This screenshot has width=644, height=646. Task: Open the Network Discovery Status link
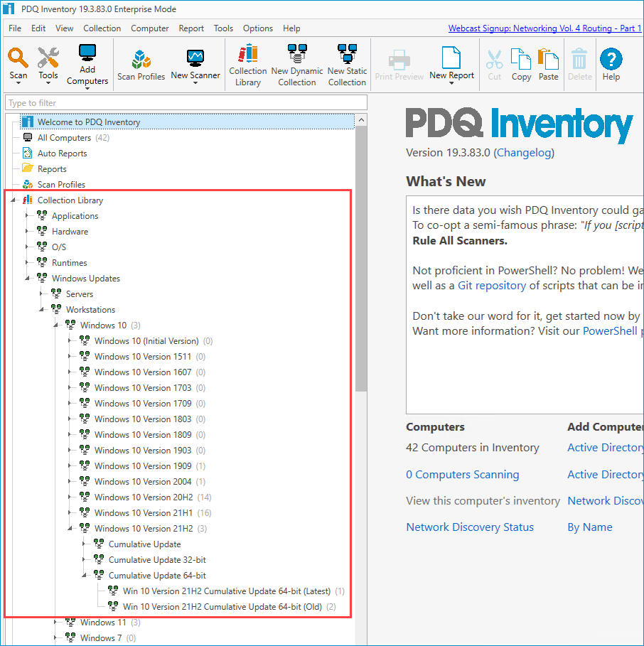click(469, 527)
